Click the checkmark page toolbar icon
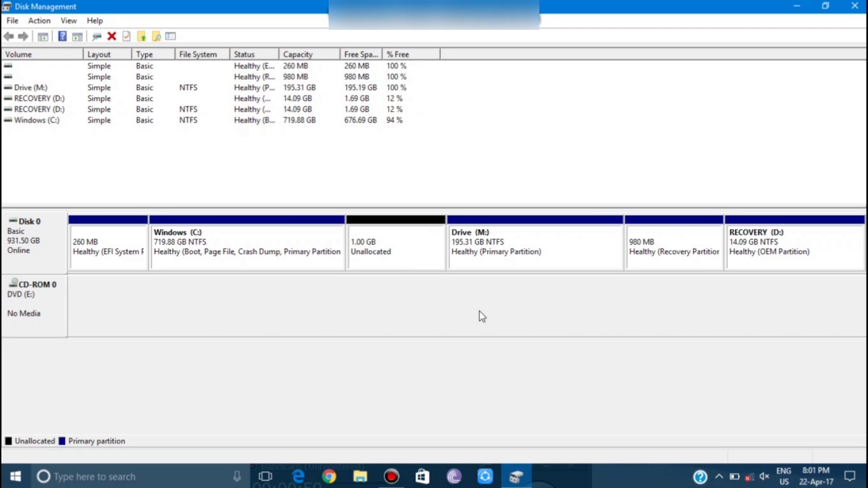The height and width of the screenshot is (488, 868). tap(126, 37)
